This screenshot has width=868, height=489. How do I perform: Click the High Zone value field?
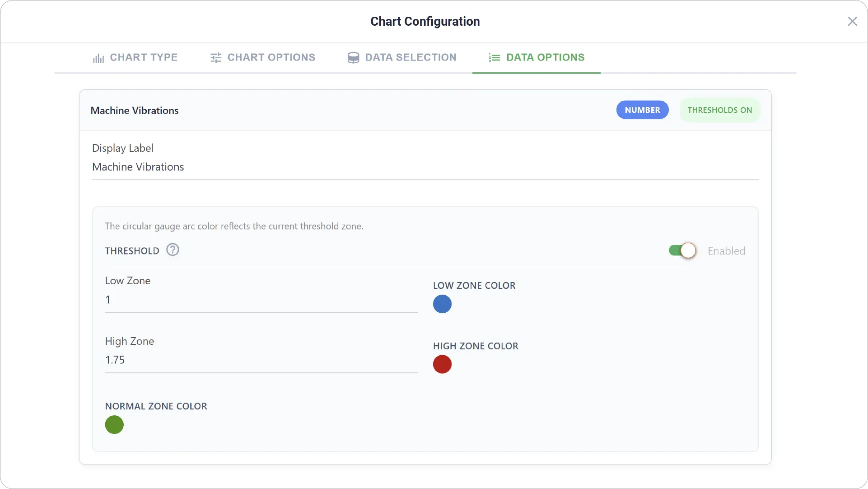(x=261, y=360)
